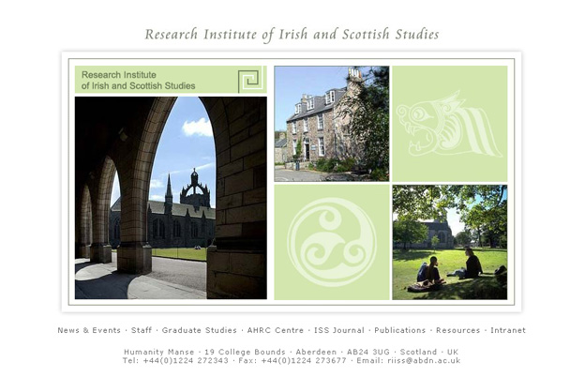This screenshot has height=392, width=585.
Task: Open the Resources link
Action: [x=458, y=330]
